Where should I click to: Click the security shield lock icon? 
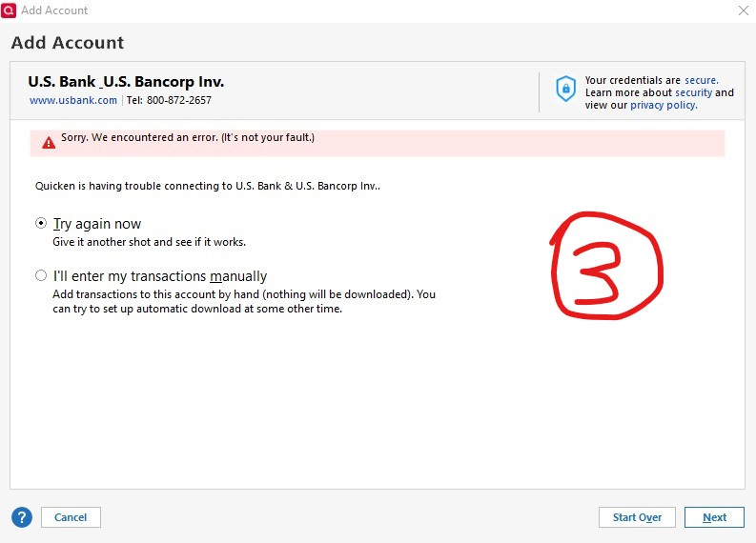(x=565, y=89)
